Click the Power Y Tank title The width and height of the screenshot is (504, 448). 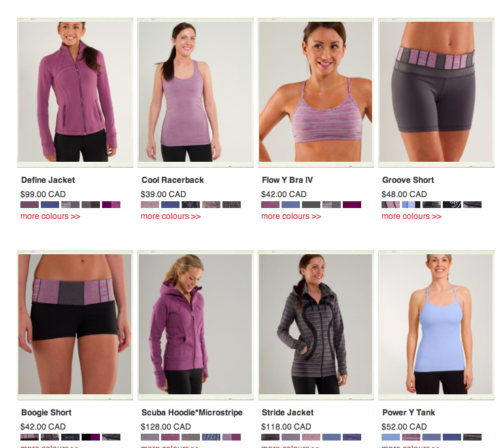[x=409, y=413]
